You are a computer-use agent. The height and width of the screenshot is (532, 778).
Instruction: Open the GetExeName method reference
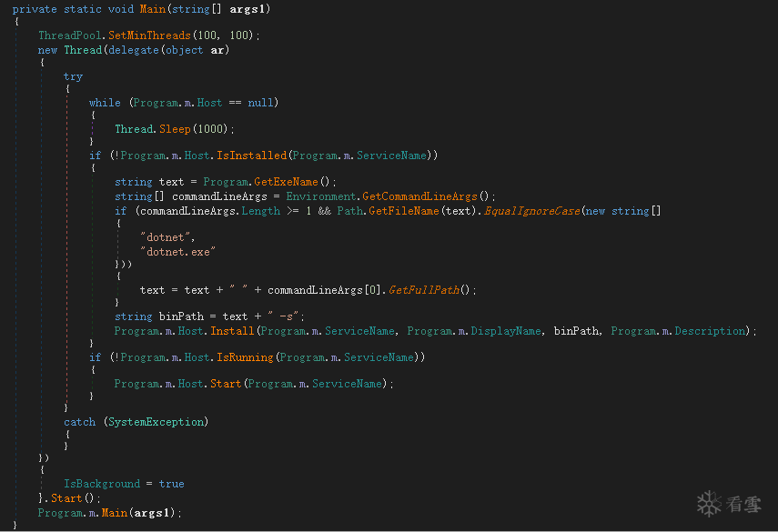[x=286, y=182]
